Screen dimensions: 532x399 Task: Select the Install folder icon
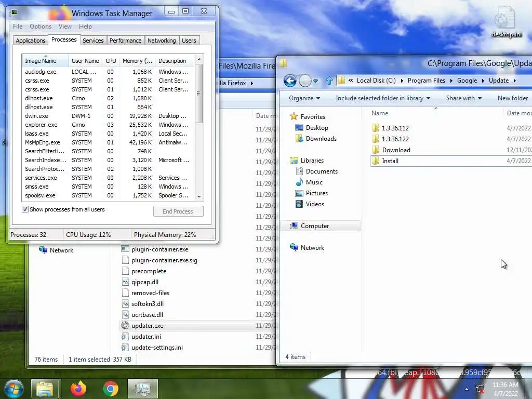coord(376,161)
